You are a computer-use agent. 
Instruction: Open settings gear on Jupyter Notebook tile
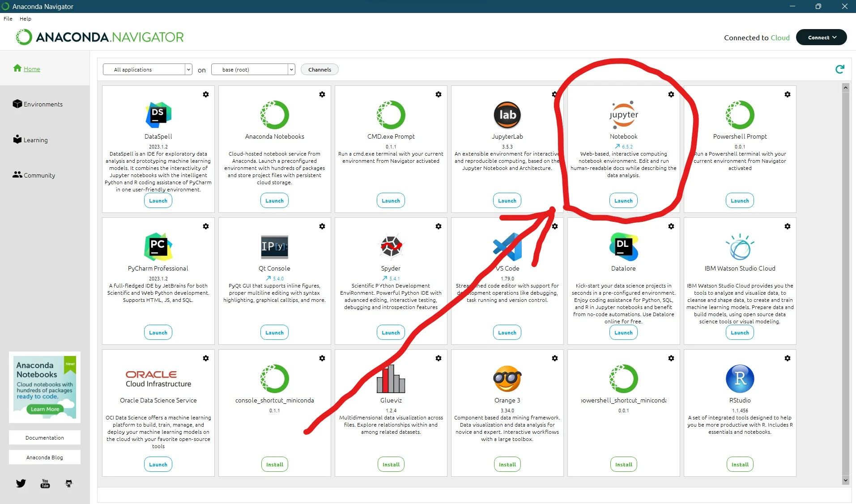click(x=671, y=94)
